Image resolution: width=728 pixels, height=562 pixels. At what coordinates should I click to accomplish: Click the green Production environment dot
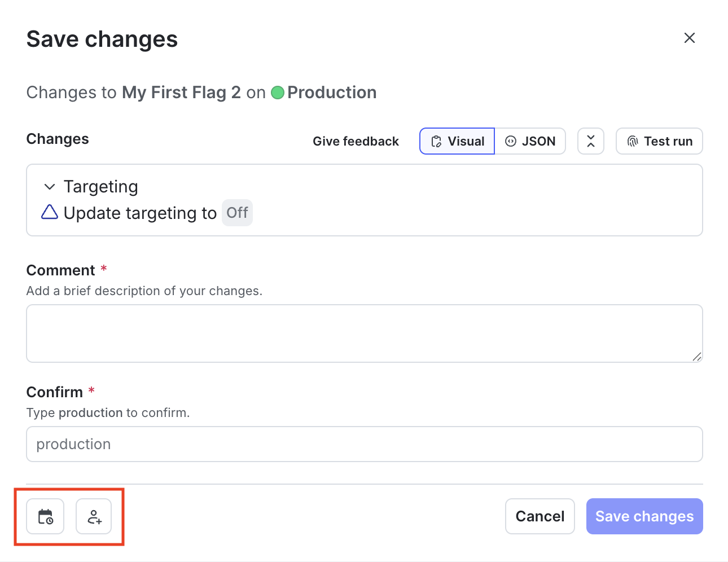[x=278, y=93]
